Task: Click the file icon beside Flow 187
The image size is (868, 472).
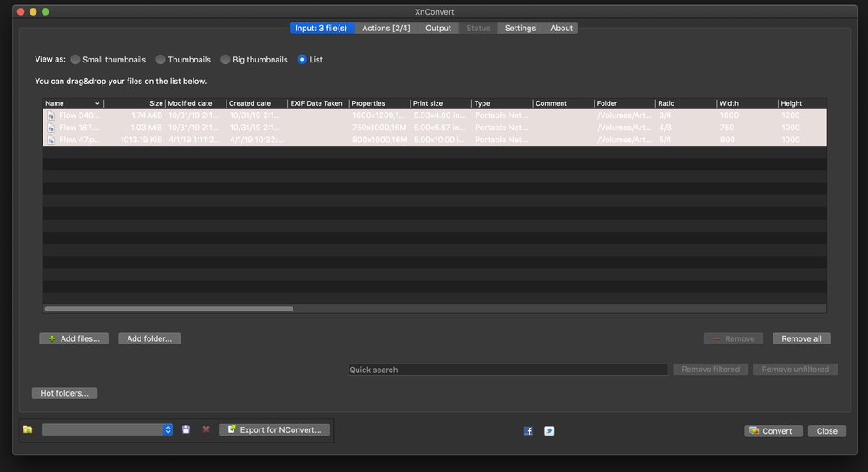Action: click(50, 128)
